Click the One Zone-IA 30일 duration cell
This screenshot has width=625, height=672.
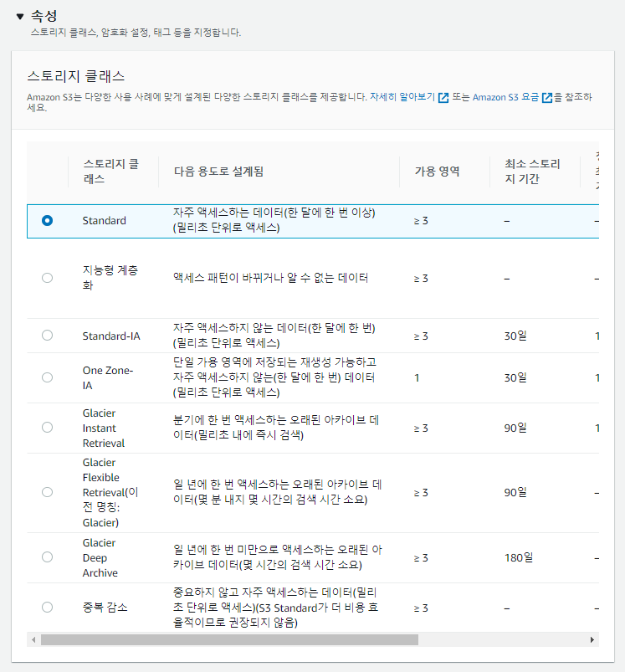coord(515,377)
